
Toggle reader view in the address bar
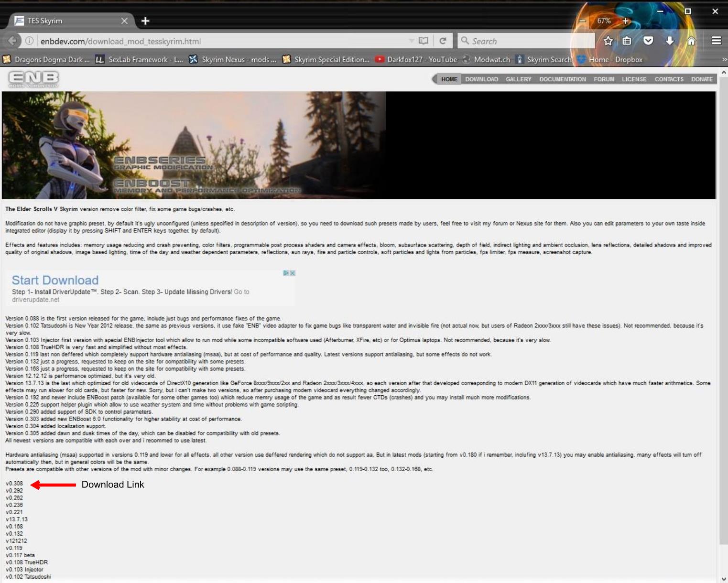point(424,41)
